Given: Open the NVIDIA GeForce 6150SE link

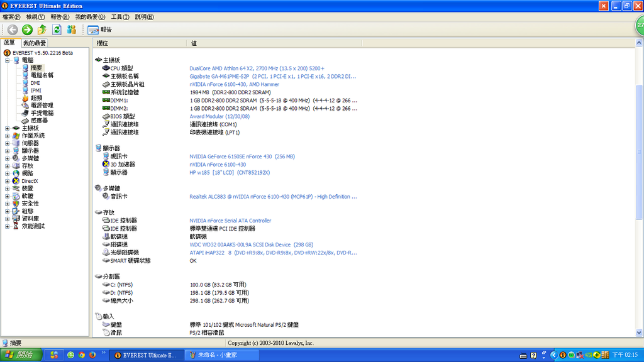Looking at the screenshot, I should pos(241,156).
